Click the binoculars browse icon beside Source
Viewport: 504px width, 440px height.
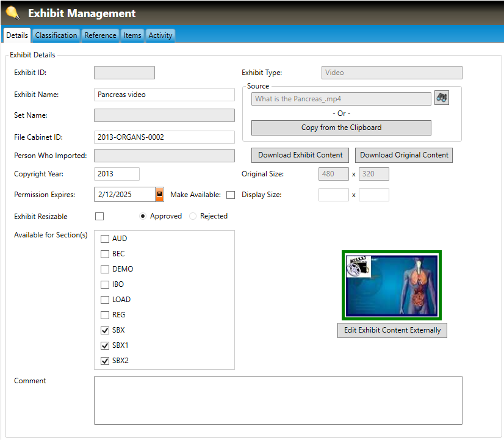pos(442,98)
